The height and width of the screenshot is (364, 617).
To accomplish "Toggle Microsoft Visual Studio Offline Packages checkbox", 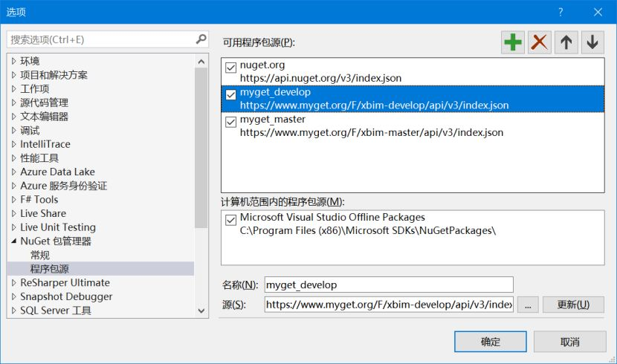I will tap(230, 220).
